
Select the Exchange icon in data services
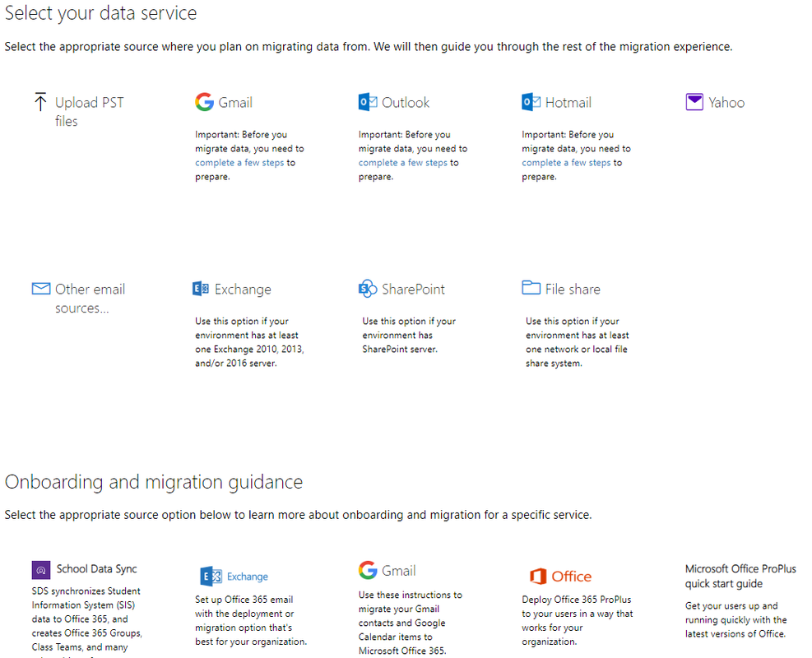(200, 289)
